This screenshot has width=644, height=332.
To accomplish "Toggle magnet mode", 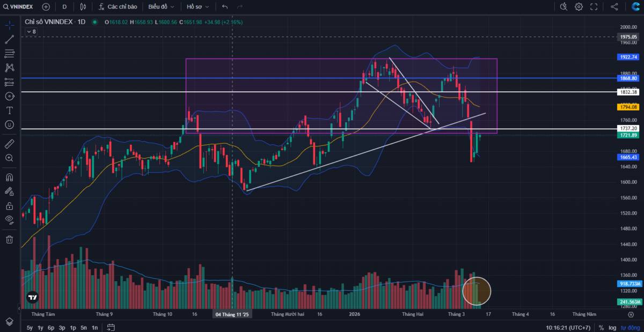I will pyautogui.click(x=9, y=177).
